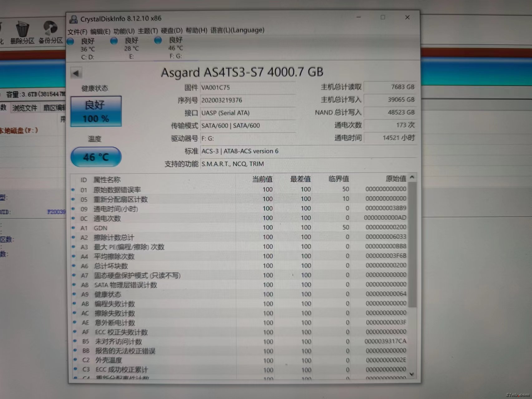This screenshot has width=532, height=399.
Task: Switch to 浏览文件 tab in background window
Action: [25, 108]
